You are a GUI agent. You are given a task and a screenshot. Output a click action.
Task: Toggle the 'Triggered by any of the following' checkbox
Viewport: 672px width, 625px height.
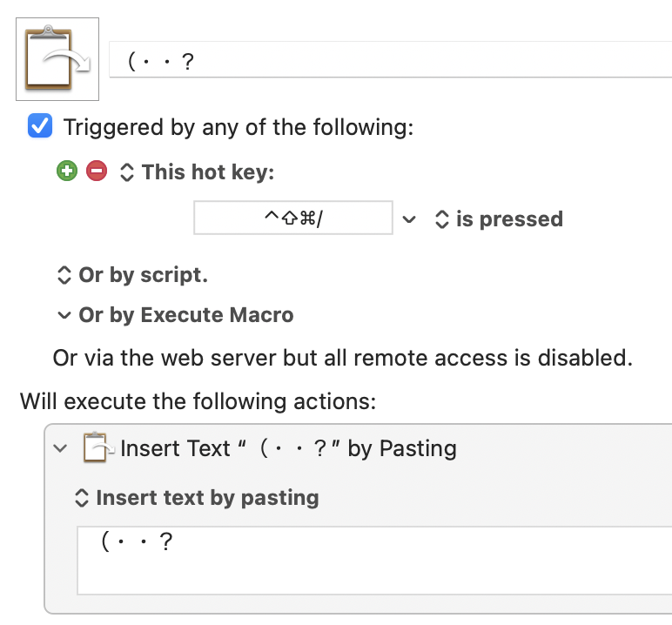click(40, 126)
